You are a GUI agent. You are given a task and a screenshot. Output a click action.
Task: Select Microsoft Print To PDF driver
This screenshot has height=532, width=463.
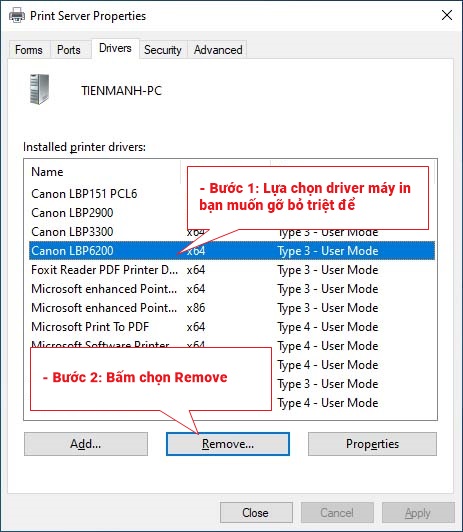(x=232, y=327)
